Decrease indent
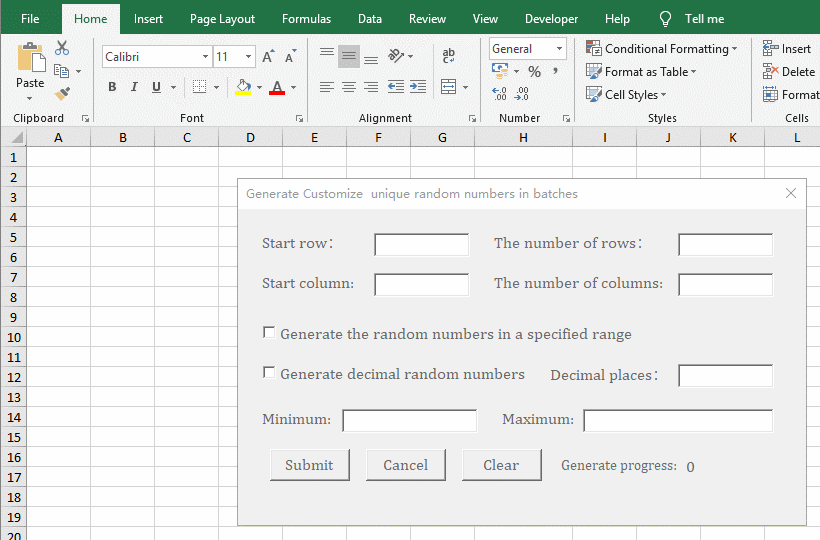The height and width of the screenshot is (540, 820). click(396, 87)
